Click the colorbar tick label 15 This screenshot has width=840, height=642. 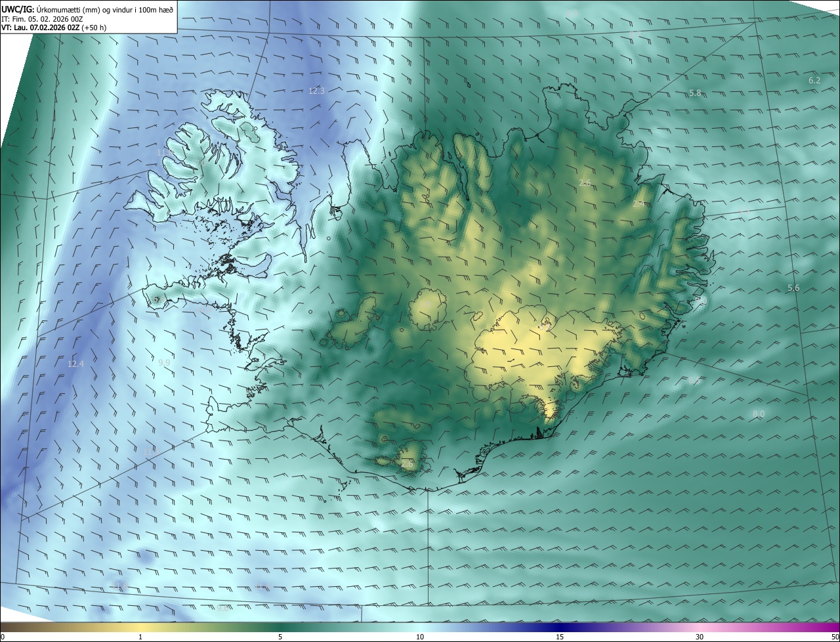(x=560, y=637)
